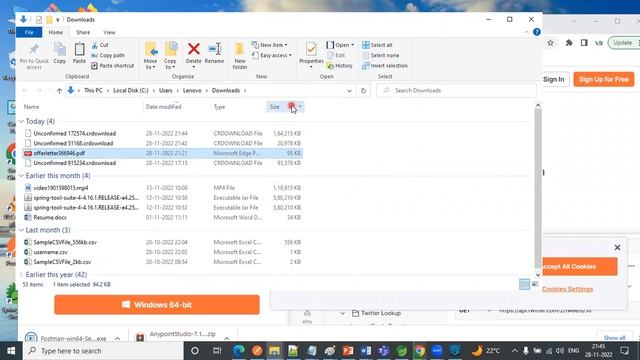Screen dimensions: 640x360
Task: Open Microsoft Word from taskbar
Action: [x=366, y=351]
